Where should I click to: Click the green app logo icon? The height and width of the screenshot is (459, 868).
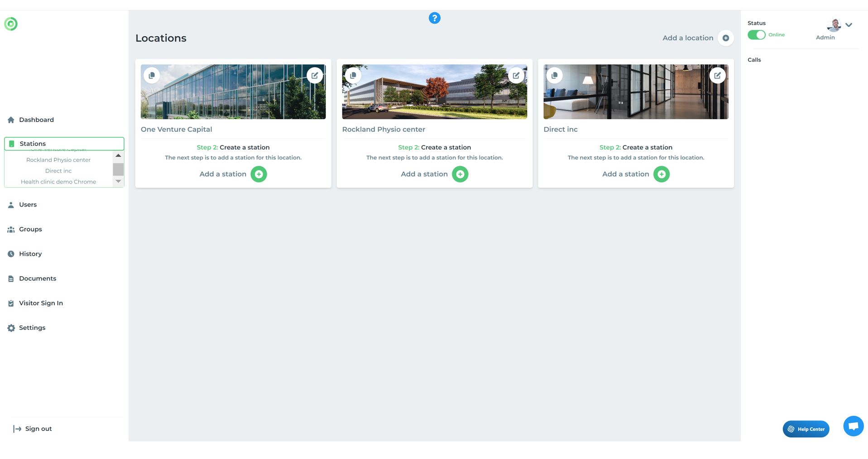(x=11, y=24)
